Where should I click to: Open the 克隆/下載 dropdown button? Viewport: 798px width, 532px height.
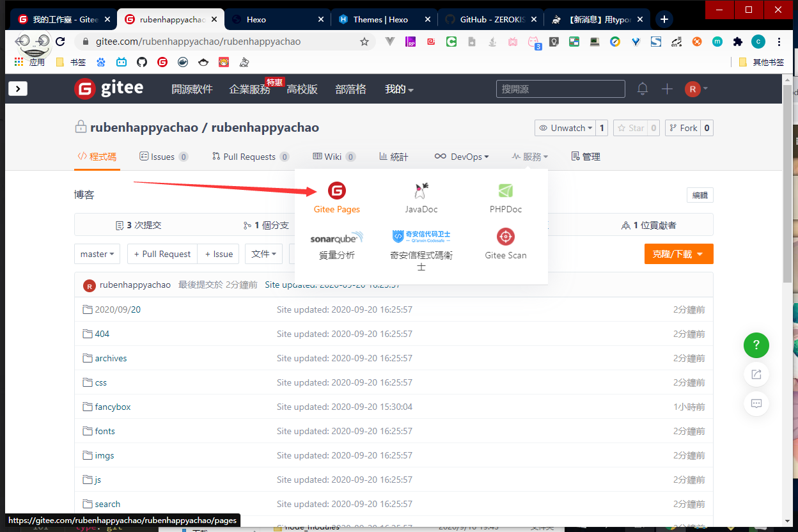[678, 254]
